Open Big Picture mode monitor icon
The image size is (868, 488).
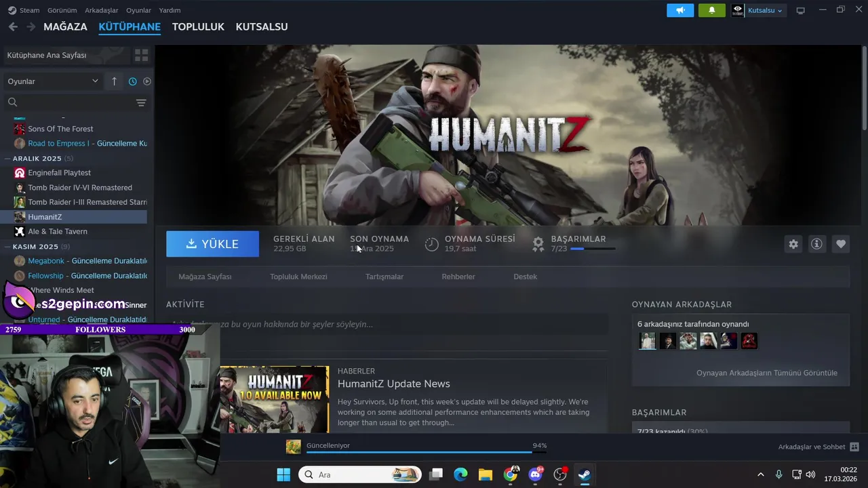(x=800, y=11)
